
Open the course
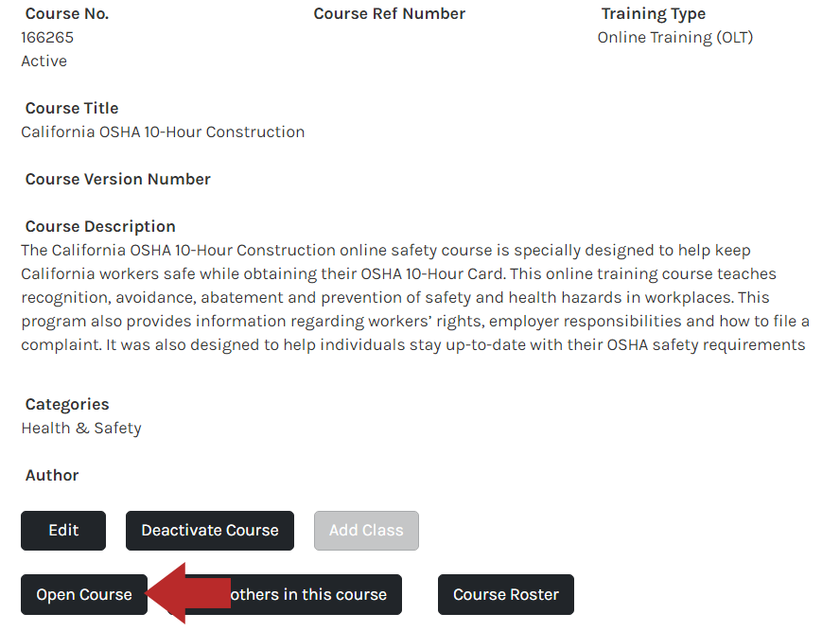click(84, 594)
